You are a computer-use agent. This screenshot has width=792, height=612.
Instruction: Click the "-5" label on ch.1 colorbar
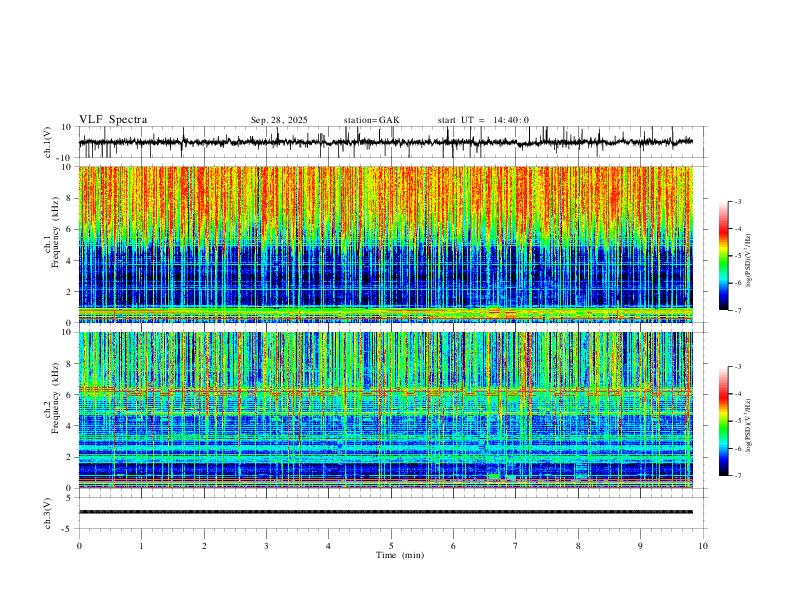pyautogui.click(x=737, y=256)
